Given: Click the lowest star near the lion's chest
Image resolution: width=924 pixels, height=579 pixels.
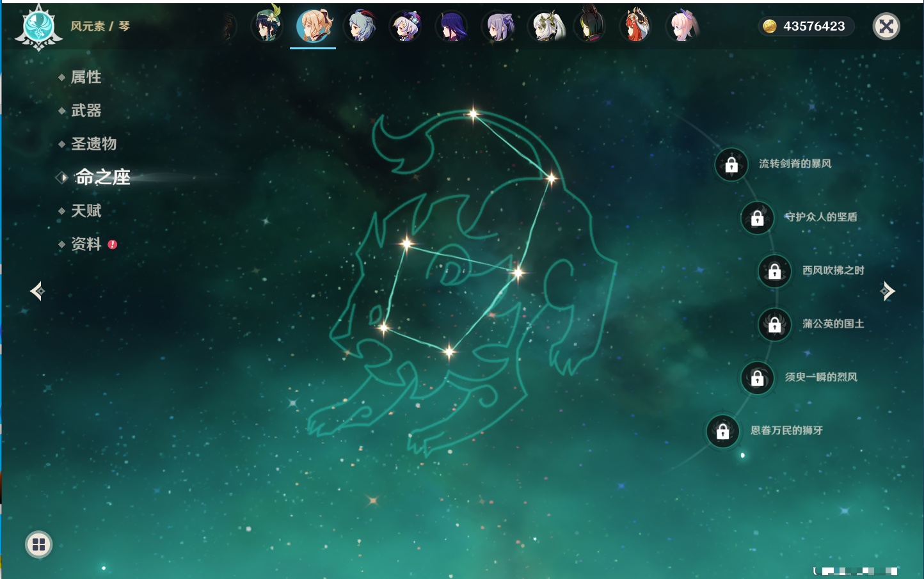Looking at the screenshot, I should (x=449, y=351).
